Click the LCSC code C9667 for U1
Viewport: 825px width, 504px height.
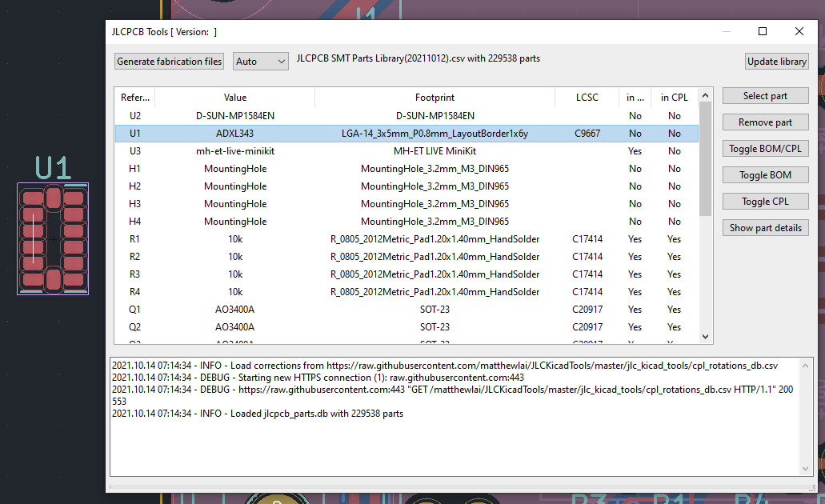[587, 133]
